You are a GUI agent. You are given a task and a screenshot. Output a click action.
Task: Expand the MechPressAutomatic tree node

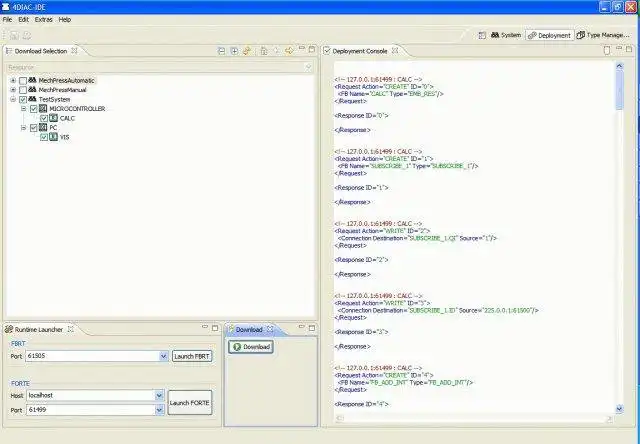[x=13, y=80]
